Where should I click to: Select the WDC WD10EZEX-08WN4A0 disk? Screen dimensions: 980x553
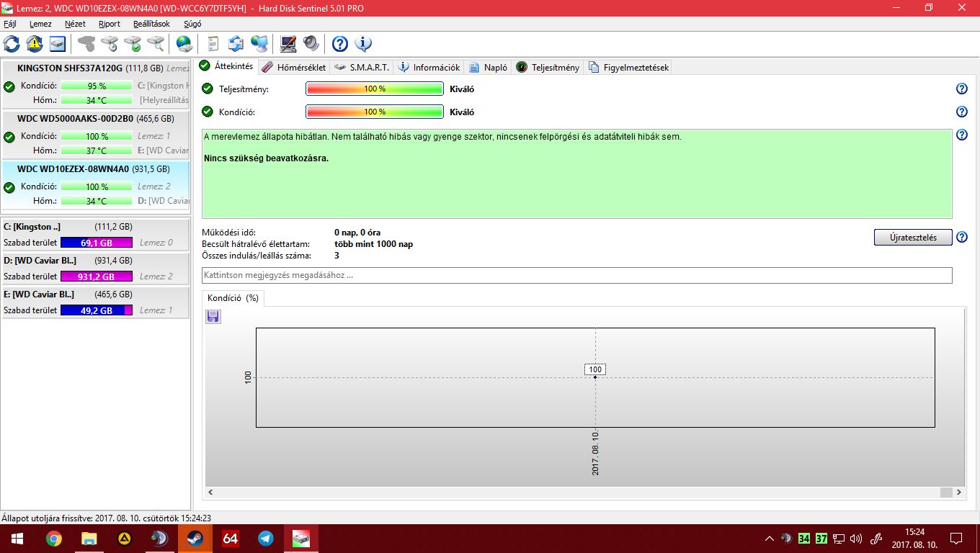pyautogui.click(x=96, y=185)
